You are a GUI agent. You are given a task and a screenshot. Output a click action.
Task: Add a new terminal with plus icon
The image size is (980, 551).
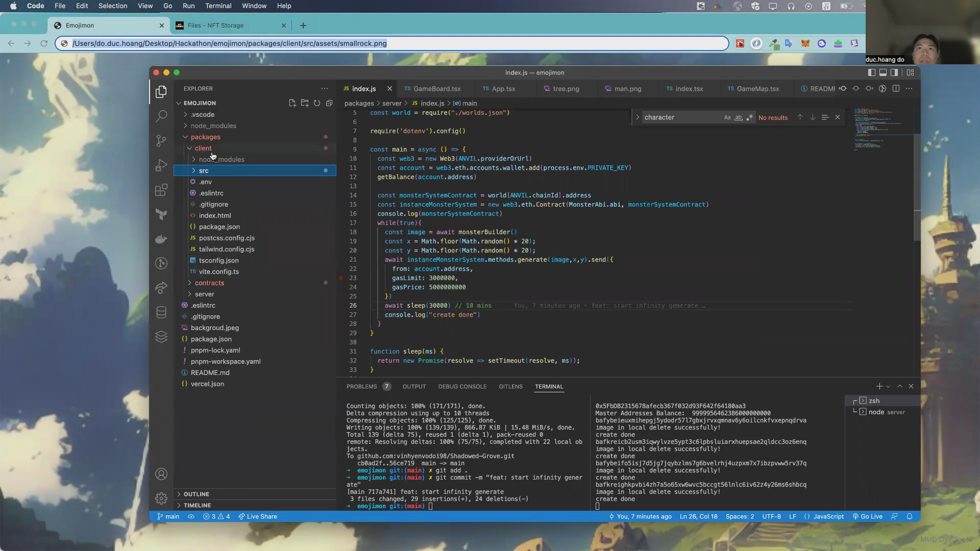(x=879, y=386)
